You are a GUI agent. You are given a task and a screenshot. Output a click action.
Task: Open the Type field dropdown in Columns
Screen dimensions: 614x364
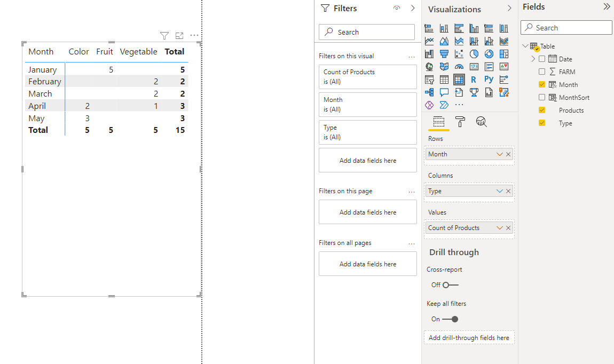(x=499, y=191)
